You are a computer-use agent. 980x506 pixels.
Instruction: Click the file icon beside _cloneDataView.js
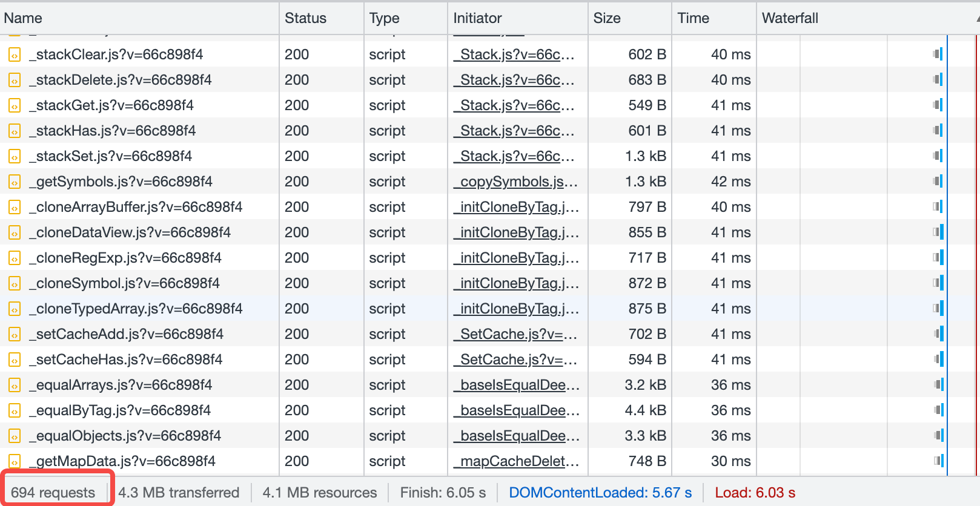click(15, 233)
